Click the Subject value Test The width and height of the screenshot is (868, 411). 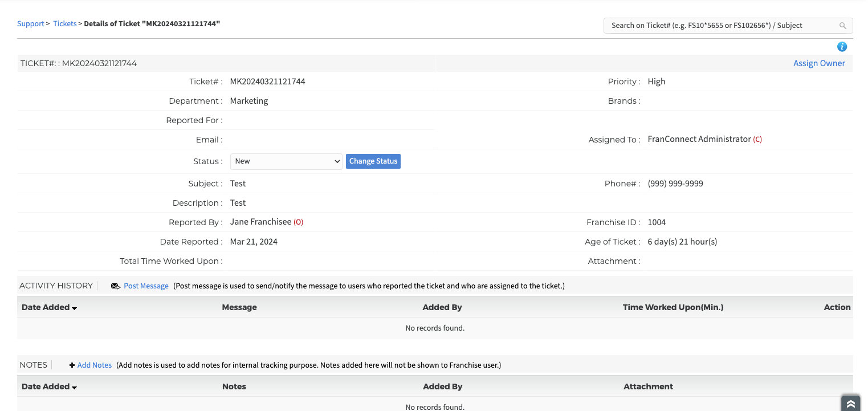point(238,184)
